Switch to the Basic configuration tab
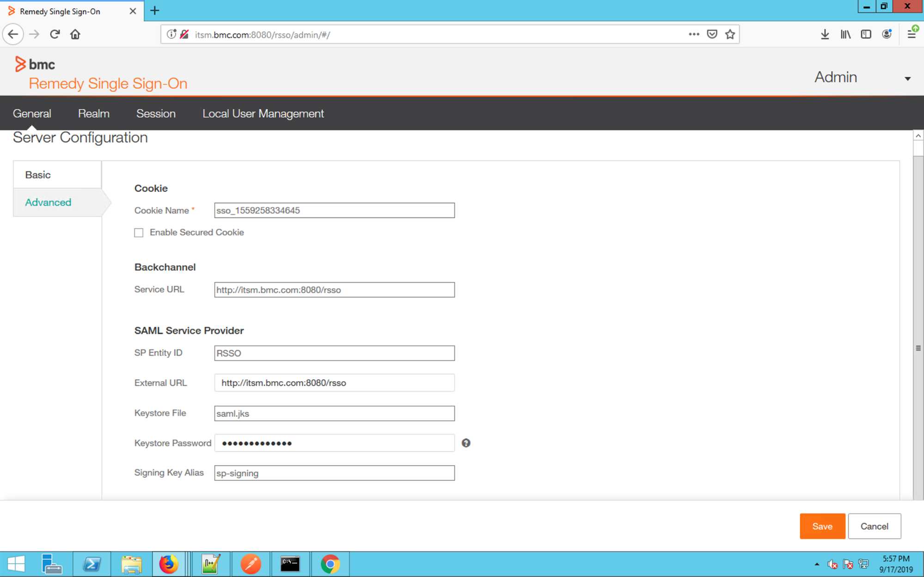 coord(38,175)
